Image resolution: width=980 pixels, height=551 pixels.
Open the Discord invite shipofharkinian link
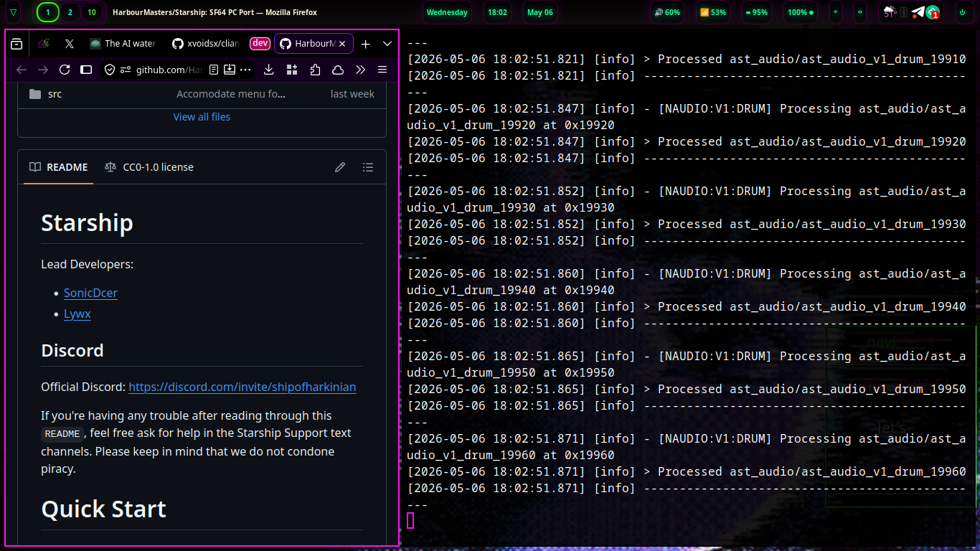(x=242, y=387)
